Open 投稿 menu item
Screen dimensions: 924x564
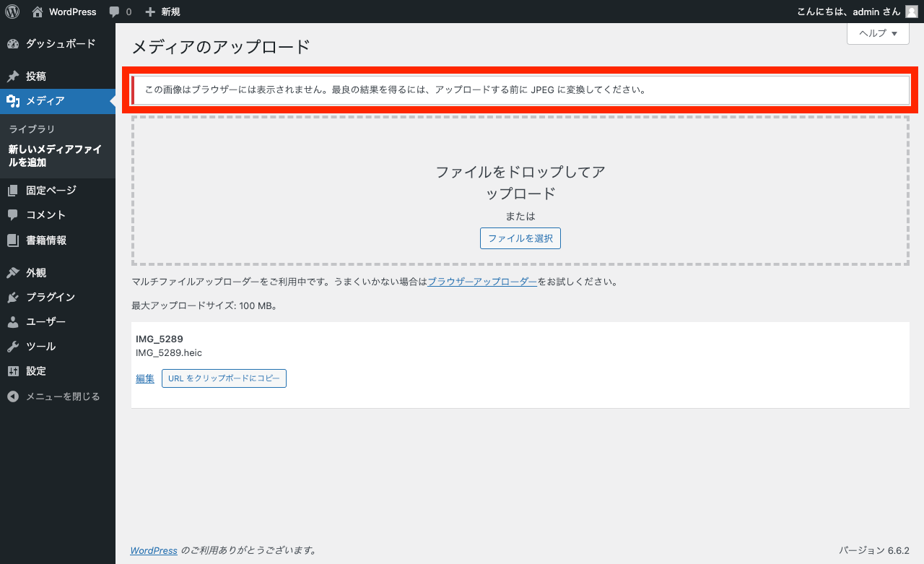[58, 77]
